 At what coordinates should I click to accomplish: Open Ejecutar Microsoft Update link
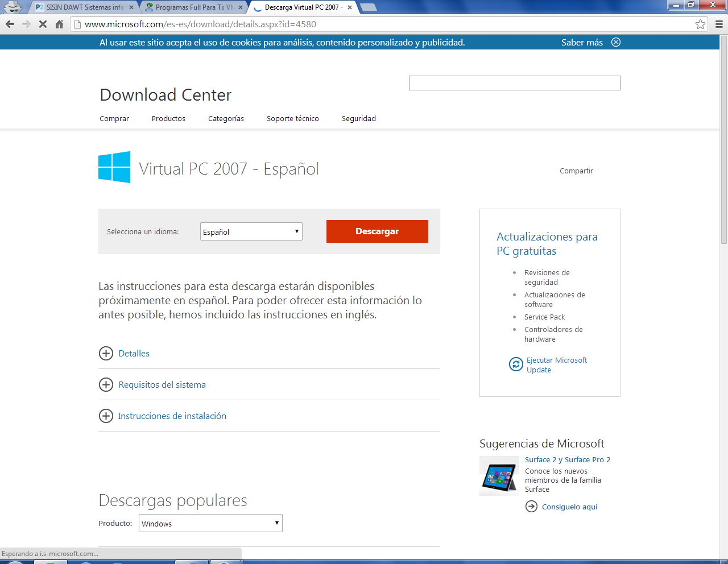point(557,365)
